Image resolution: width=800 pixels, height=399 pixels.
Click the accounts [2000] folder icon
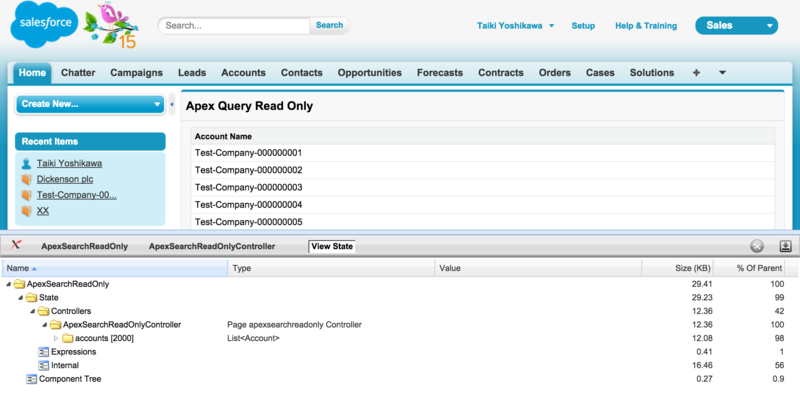pyautogui.click(x=68, y=338)
